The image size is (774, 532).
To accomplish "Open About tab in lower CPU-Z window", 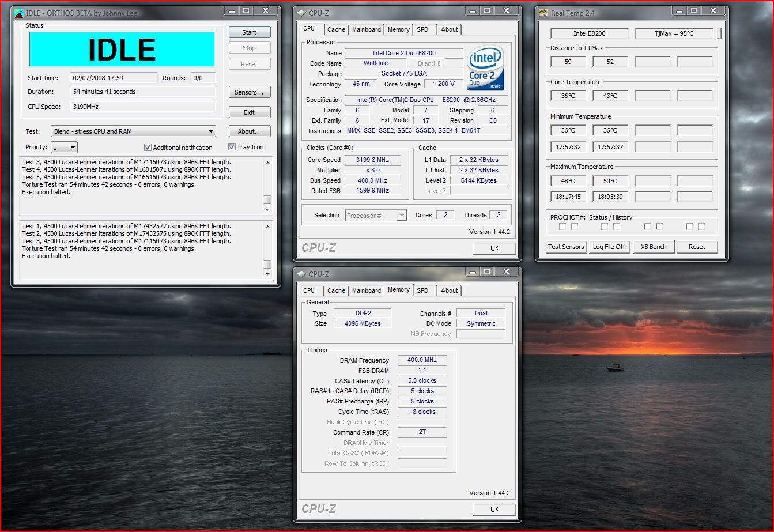I will pos(450,290).
